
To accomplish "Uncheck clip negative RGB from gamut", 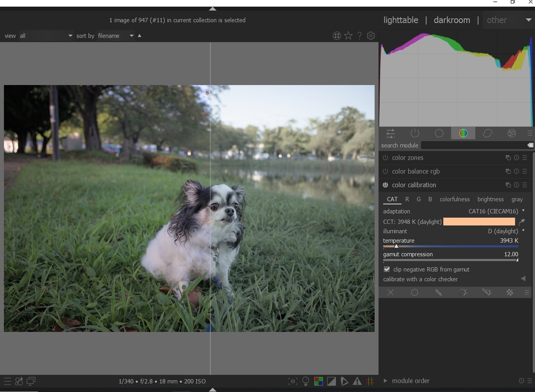I will tap(387, 269).
